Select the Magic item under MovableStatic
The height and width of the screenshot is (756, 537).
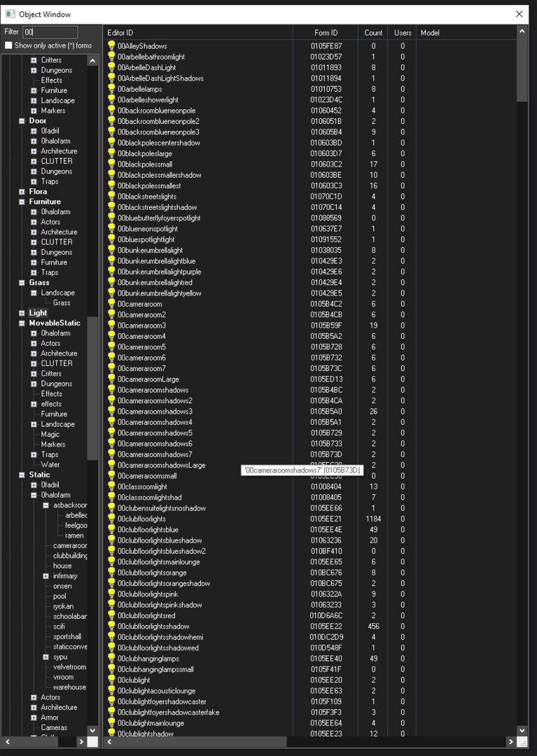point(50,434)
